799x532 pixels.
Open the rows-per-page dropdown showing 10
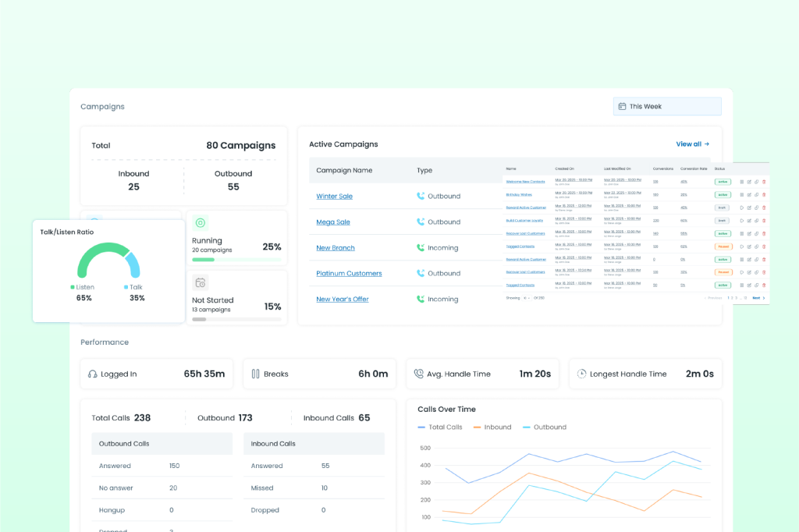525,298
